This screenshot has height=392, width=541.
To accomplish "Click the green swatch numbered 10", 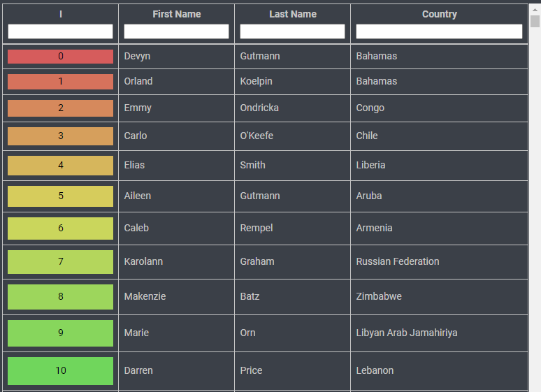I will click(x=60, y=371).
